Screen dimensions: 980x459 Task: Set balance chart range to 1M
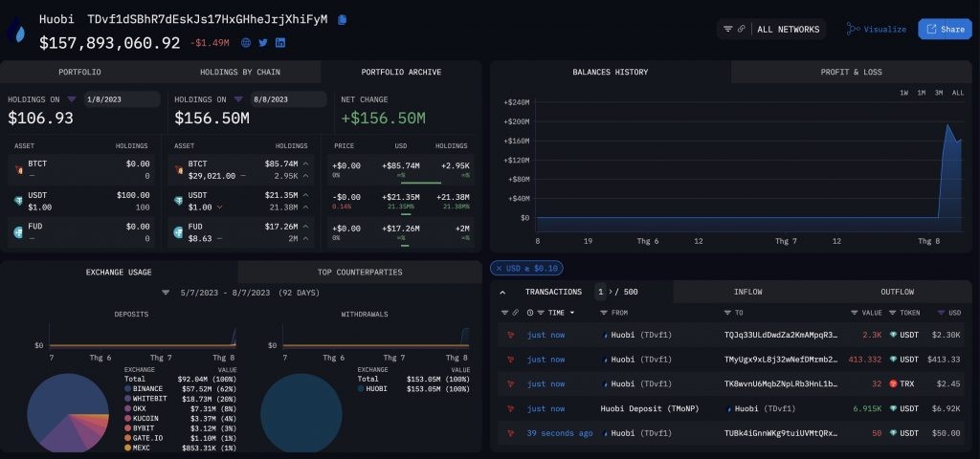(x=922, y=93)
